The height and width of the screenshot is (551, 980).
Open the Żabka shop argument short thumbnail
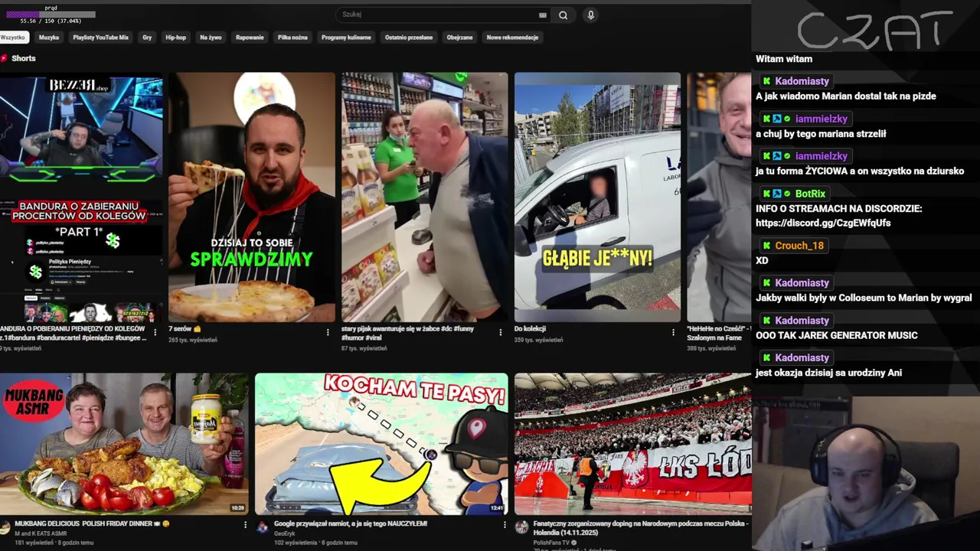(425, 197)
